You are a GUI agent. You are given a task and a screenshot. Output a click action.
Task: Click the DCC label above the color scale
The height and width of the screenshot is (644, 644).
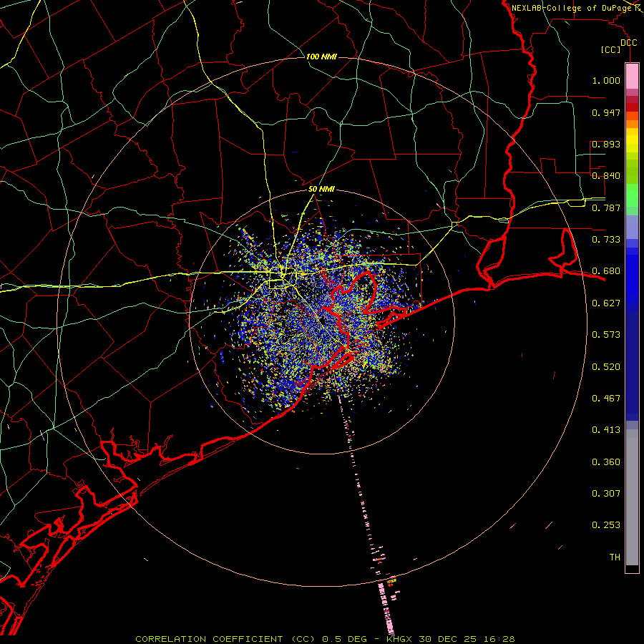point(629,43)
